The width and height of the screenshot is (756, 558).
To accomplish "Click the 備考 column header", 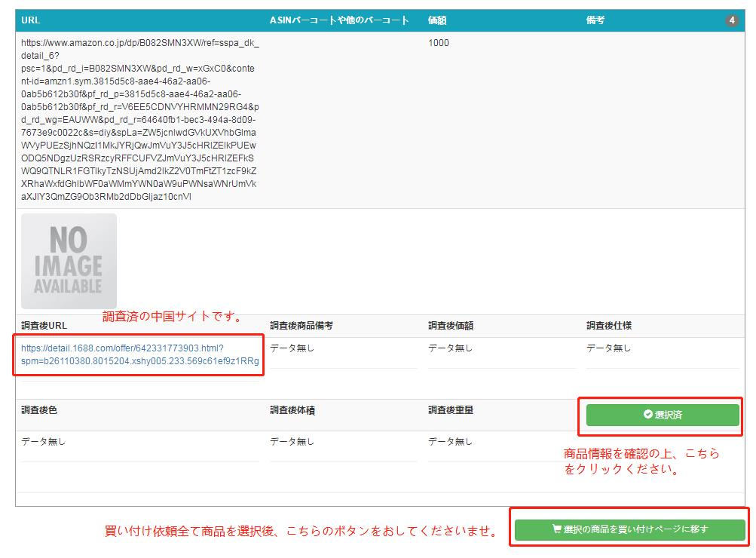I will 595,20.
